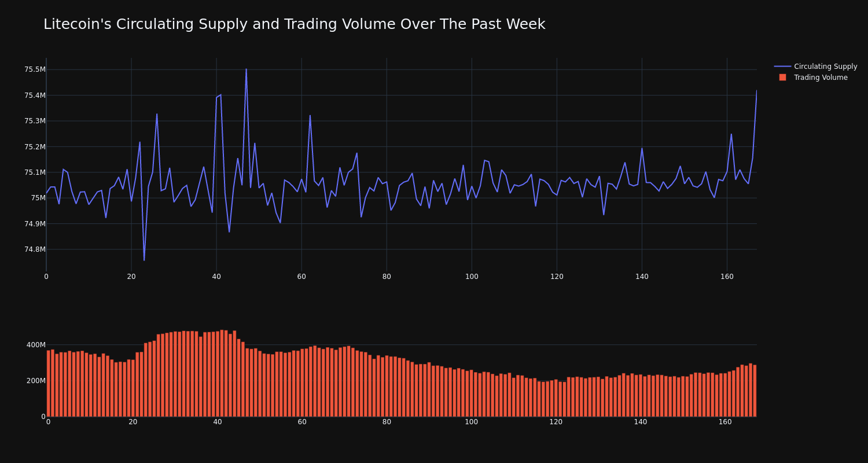Image resolution: width=868 pixels, height=463 pixels.
Task: Click the 74.8M y-axis label
Action: click(35, 249)
